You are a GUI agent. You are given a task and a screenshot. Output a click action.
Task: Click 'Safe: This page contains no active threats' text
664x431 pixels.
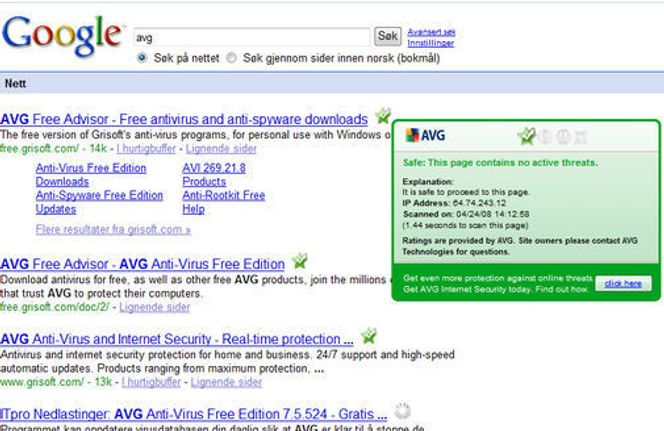coord(500,163)
